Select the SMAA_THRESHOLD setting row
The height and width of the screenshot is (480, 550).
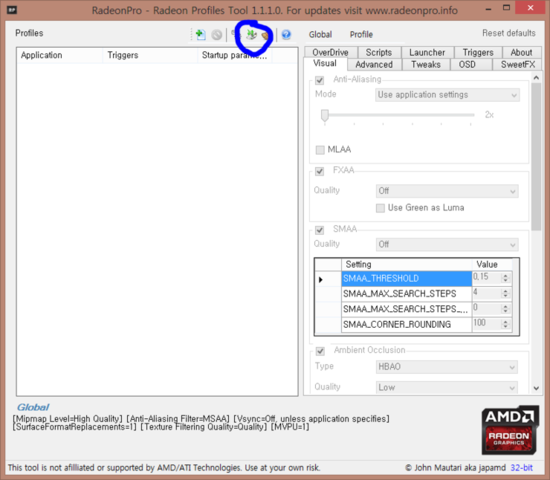407,278
